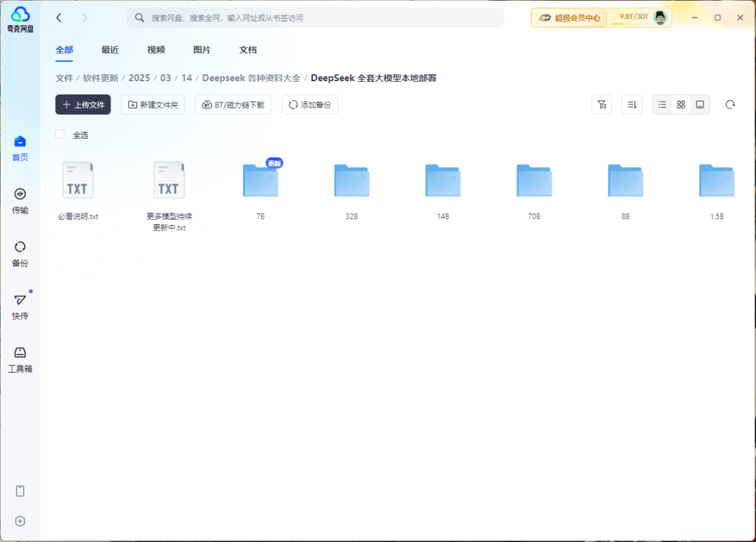The width and height of the screenshot is (756, 542).
Task: Open the sort order menu
Action: coord(631,104)
